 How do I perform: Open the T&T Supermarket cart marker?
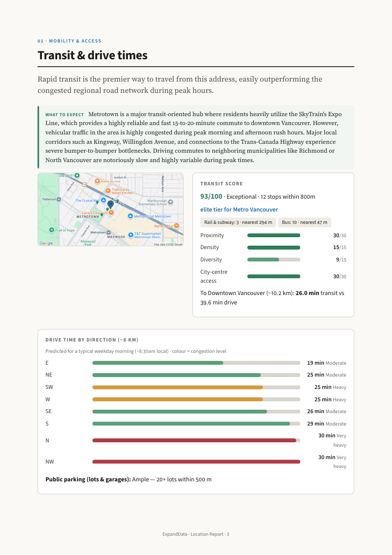pyautogui.click(x=131, y=235)
